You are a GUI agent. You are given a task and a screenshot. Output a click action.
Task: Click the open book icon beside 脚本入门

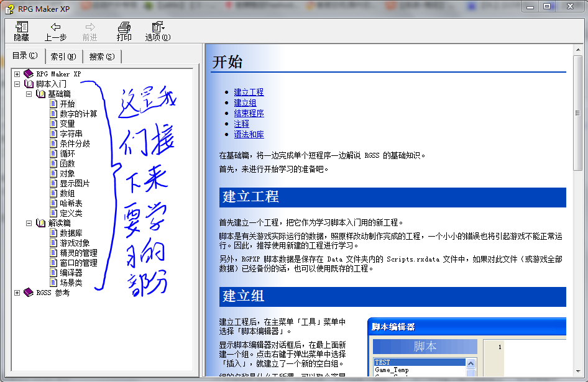click(x=29, y=84)
